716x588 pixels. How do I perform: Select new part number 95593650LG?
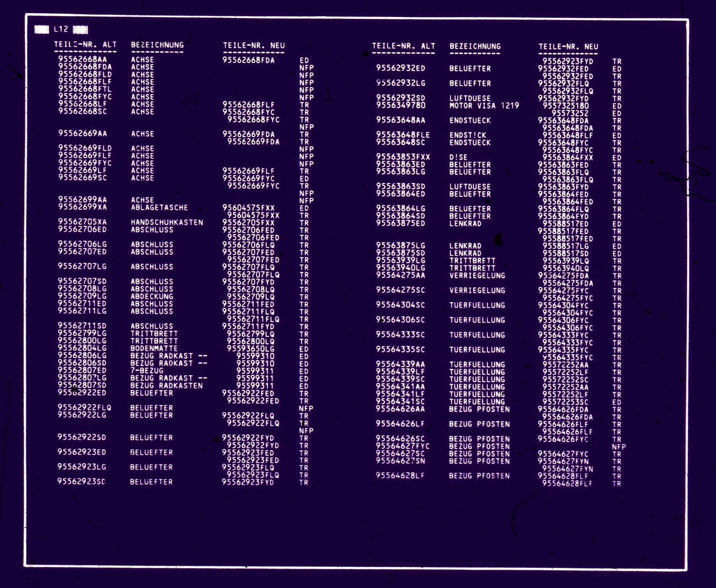(x=250, y=349)
